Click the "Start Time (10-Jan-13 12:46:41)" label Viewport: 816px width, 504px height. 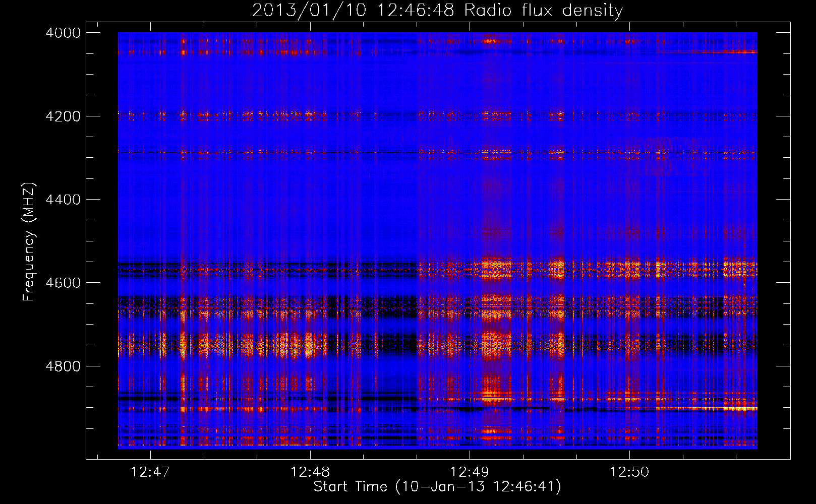coord(437,487)
